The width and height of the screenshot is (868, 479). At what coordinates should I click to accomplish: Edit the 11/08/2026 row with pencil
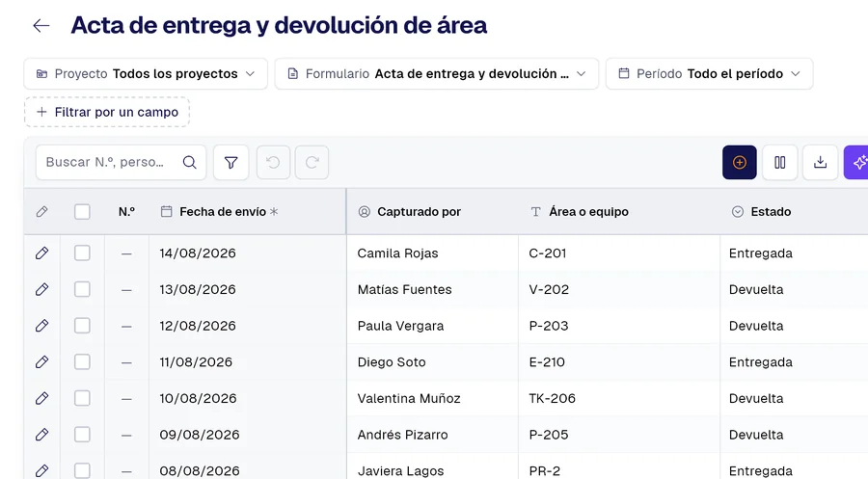pyautogui.click(x=41, y=362)
